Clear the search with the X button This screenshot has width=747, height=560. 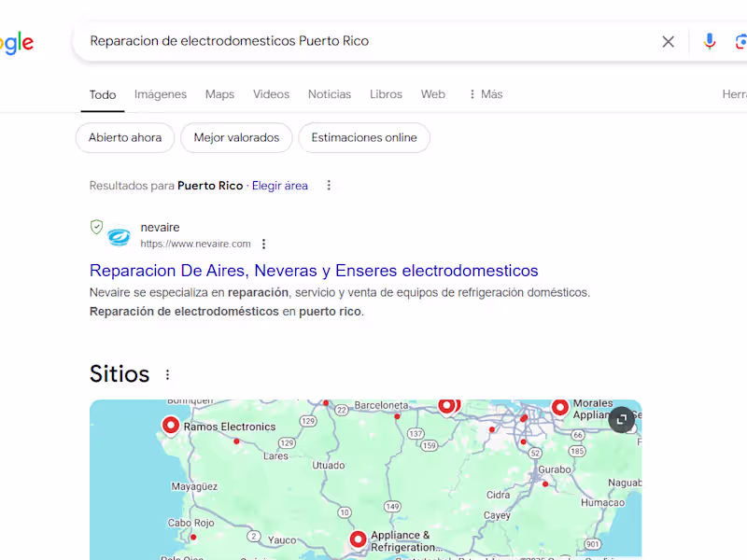(669, 41)
